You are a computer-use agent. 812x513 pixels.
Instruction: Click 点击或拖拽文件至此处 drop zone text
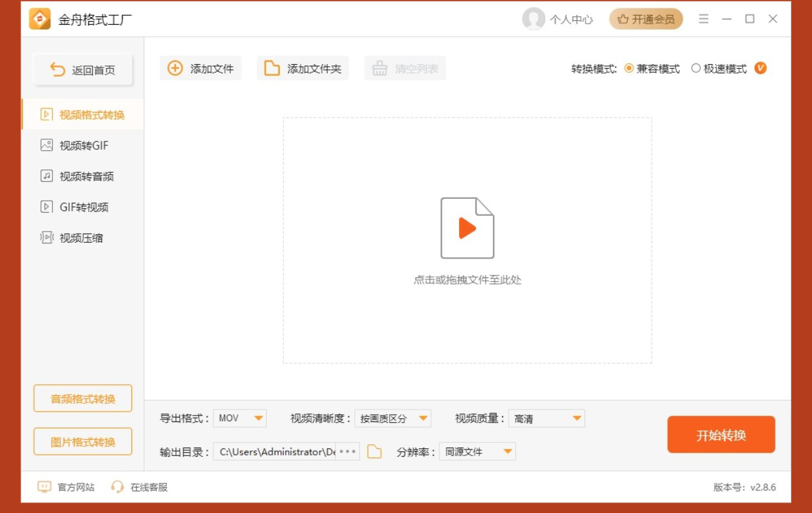pos(467,280)
